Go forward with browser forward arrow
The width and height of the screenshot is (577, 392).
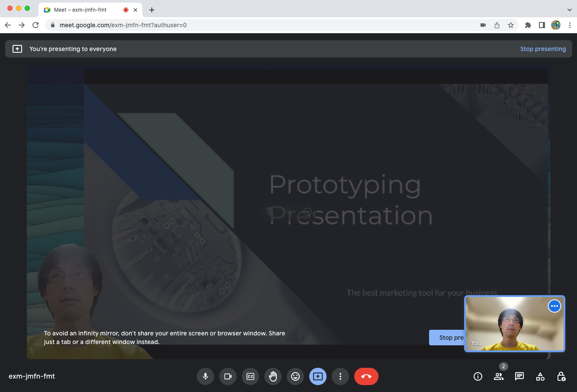[22, 25]
